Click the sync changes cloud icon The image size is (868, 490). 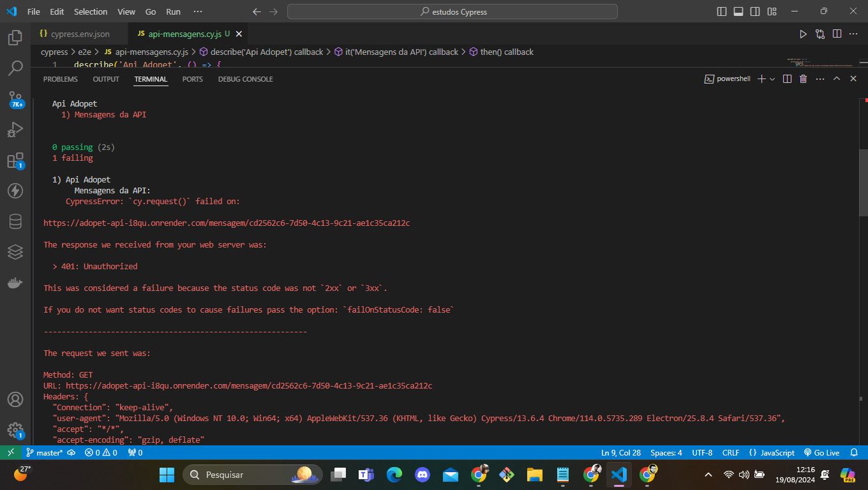click(x=71, y=452)
